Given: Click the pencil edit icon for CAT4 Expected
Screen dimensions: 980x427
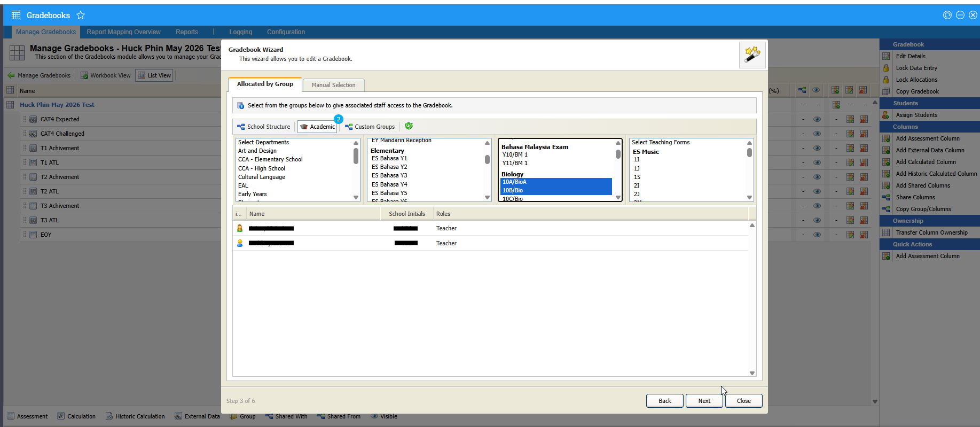Looking at the screenshot, I should pos(850,119).
